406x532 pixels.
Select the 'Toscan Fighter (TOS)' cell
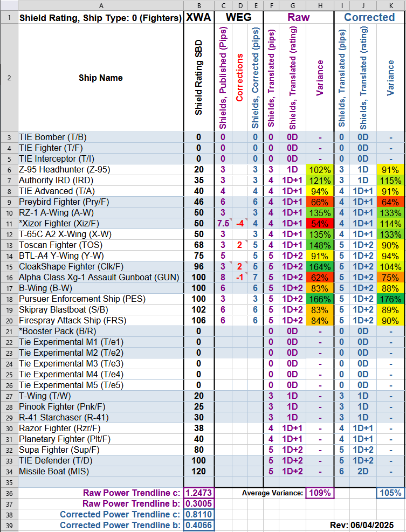[x=101, y=245]
